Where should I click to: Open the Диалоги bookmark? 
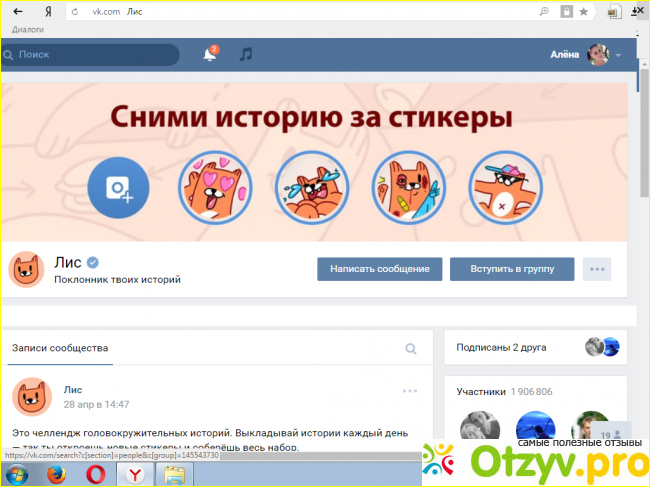pos(28,29)
